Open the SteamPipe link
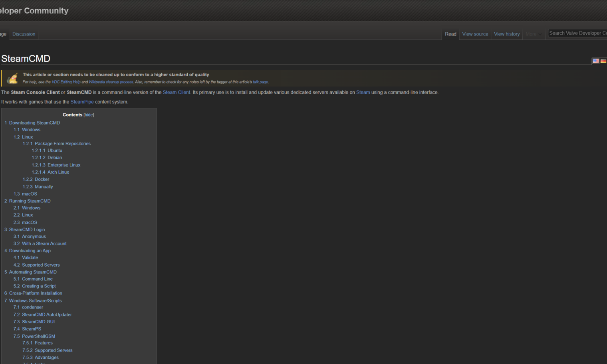 pyautogui.click(x=82, y=102)
